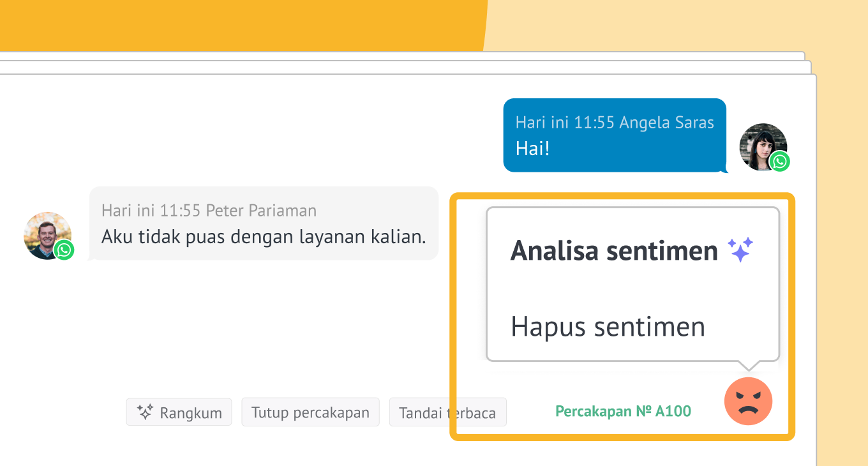This screenshot has width=868, height=466.
Task: Open Peter Pariaman's profile picture
Action: [x=45, y=233]
